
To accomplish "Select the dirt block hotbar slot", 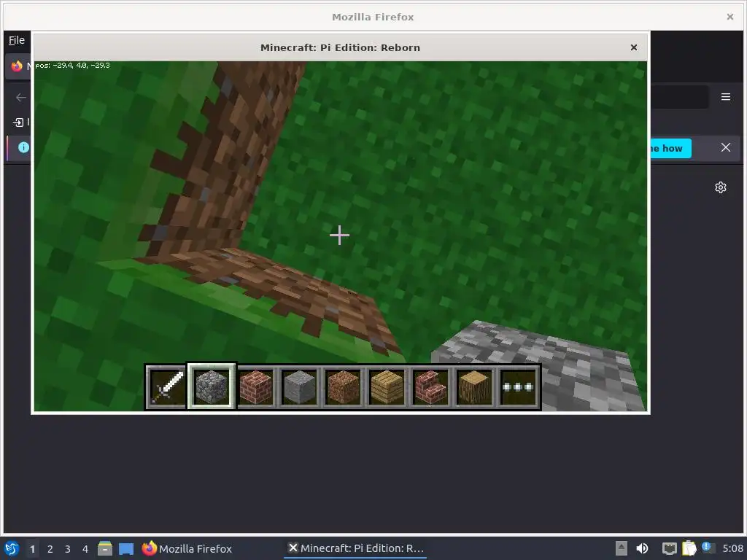I will pyautogui.click(x=343, y=386).
